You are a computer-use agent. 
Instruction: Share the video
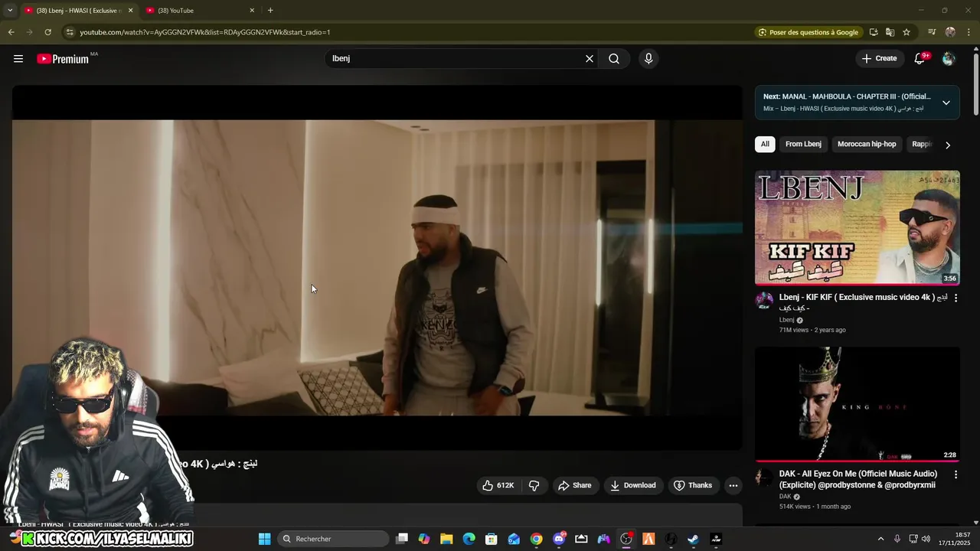pos(574,485)
